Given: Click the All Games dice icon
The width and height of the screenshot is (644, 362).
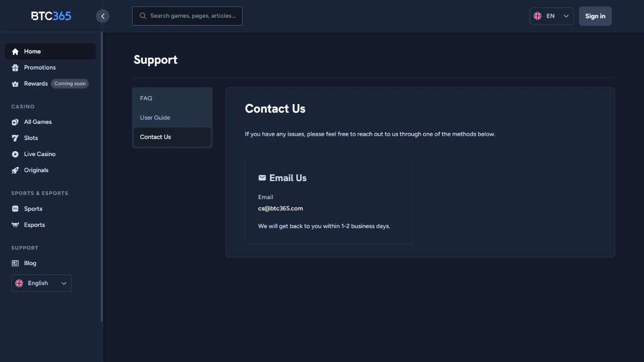Looking at the screenshot, I should click(x=15, y=122).
